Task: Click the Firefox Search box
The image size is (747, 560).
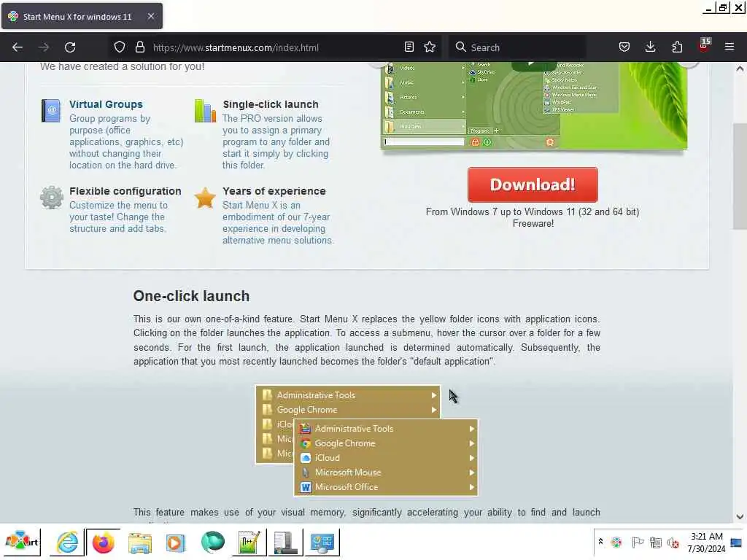Action: tap(517, 47)
